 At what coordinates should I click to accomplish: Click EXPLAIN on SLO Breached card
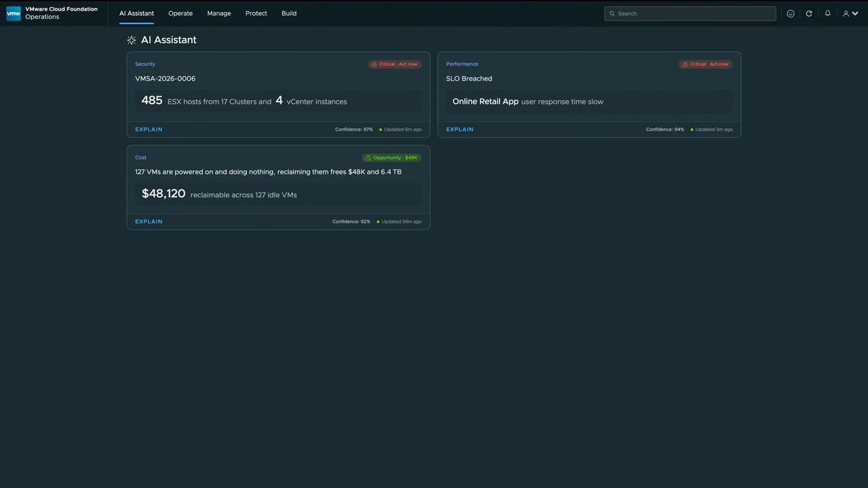pos(460,129)
